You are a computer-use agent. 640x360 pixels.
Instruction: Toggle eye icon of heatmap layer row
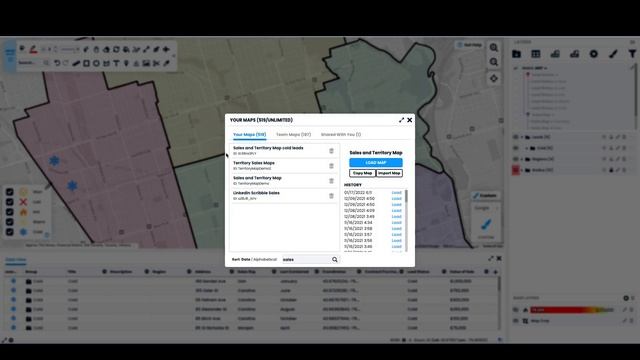pos(516,310)
